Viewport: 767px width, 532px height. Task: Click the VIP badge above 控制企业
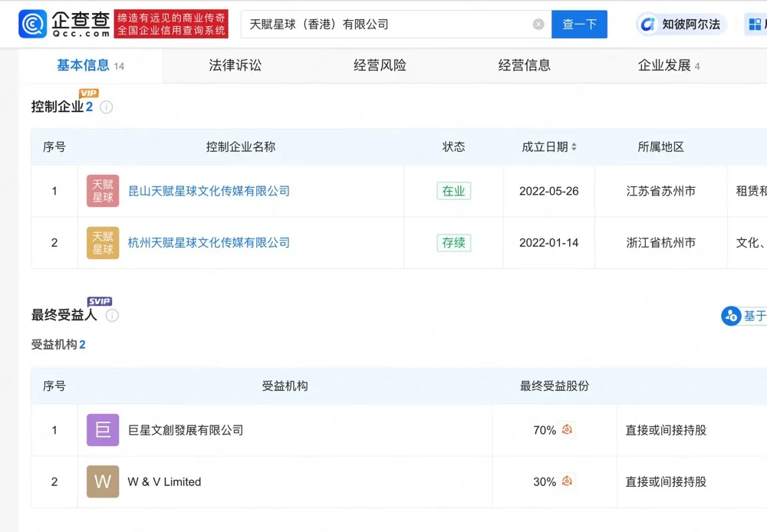(x=88, y=93)
